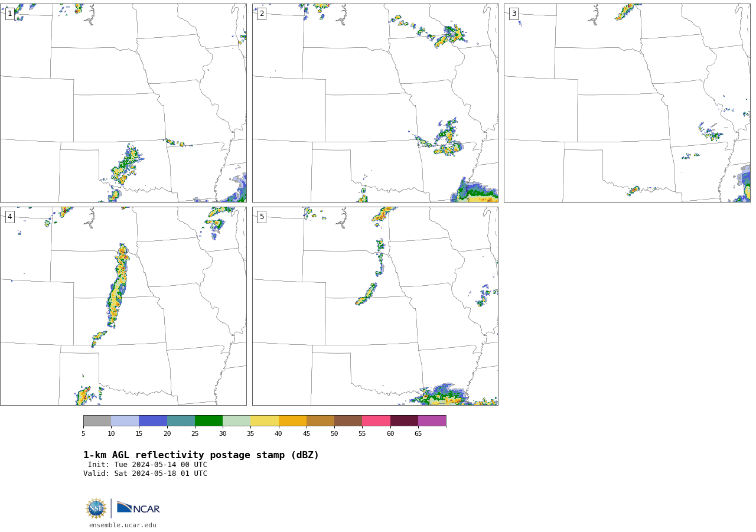Select the brown 50-55 dBZ swatch
Image resolution: width=756 pixels, height=532 pixels.
(348, 421)
